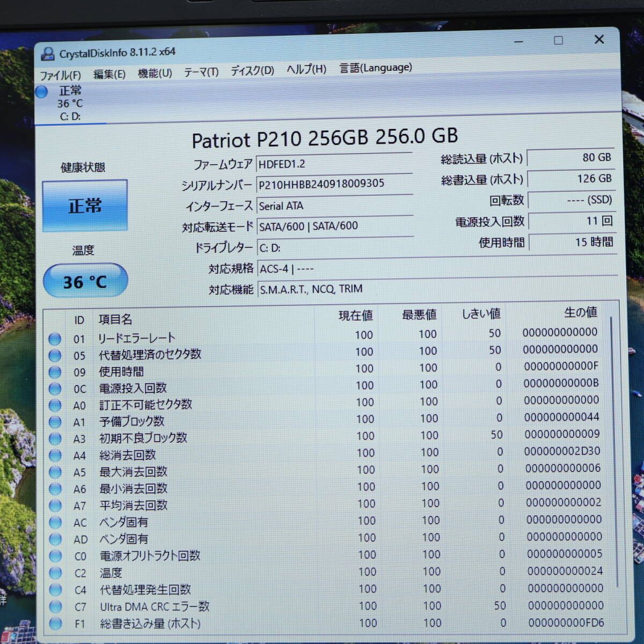Click the 最悪値 column header

tap(419, 314)
